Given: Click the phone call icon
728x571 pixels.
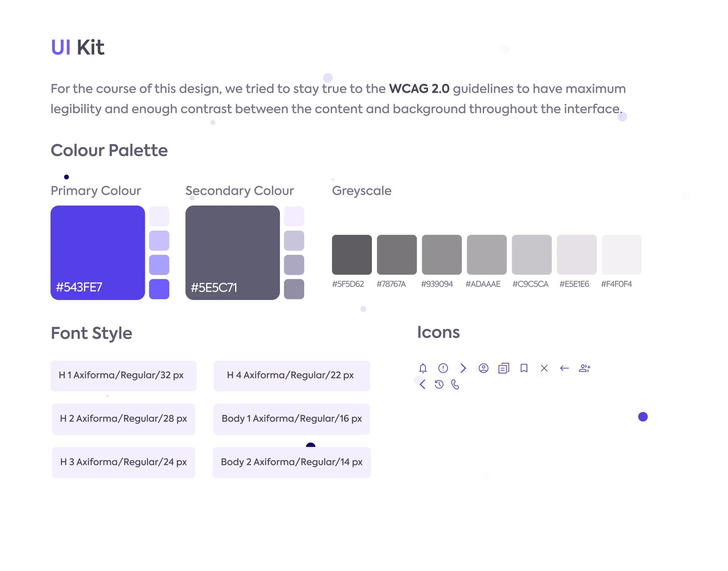Looking at the screenshot, I should [x=455, y=384].
